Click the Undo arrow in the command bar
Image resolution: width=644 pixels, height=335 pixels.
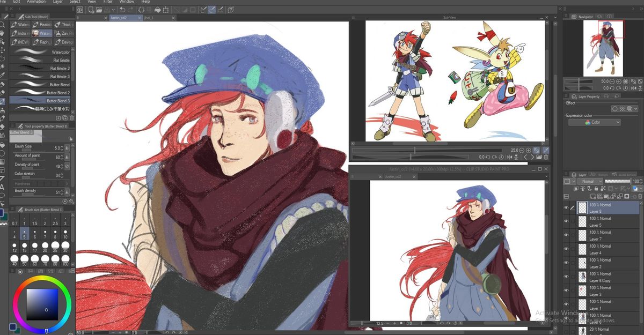(x=122, y=10)
